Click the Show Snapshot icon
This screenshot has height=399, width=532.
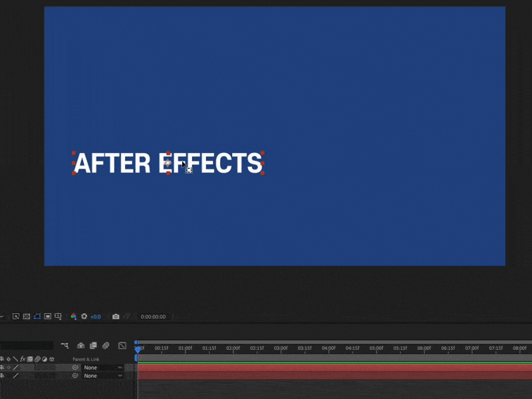click(x=126, y=317)
